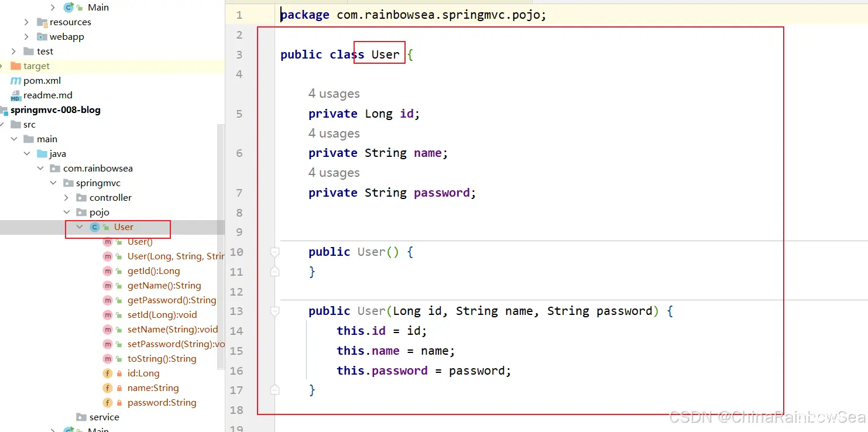Screen dimensions: 868x432
Task: Collapse the User class node chevron
Action: click(x=80, y=227)
